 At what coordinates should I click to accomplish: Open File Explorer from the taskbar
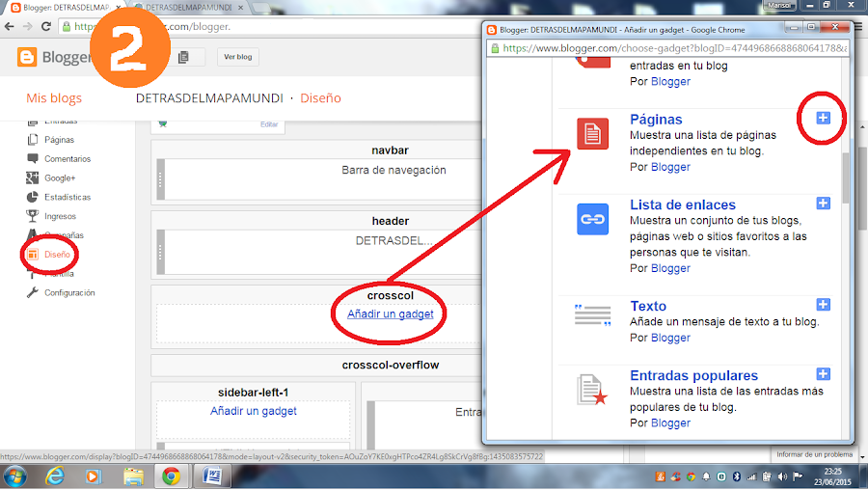[x=133, y=476]
